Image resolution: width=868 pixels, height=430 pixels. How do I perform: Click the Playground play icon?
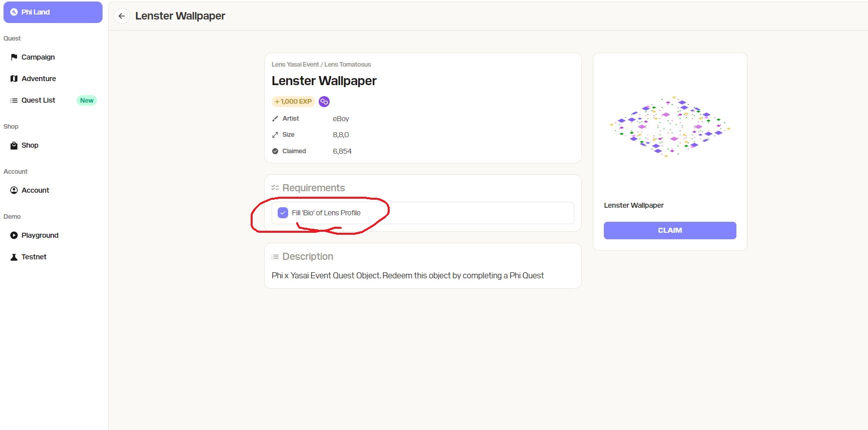pyautogui.click(x=14, y=235)
